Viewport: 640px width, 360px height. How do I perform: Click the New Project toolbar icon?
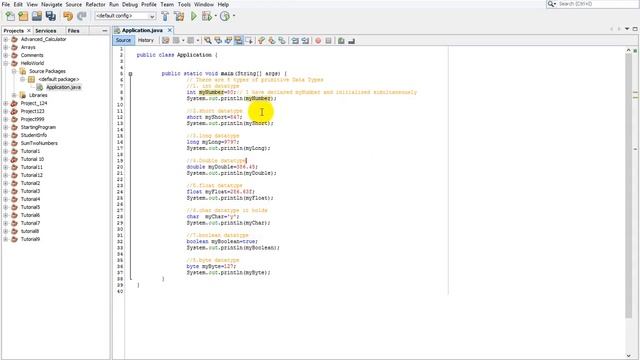[x=23, y=16]
